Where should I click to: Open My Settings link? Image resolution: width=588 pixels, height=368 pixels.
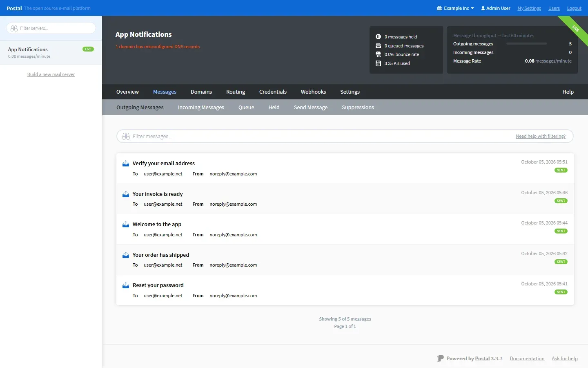tap(529, 8)
